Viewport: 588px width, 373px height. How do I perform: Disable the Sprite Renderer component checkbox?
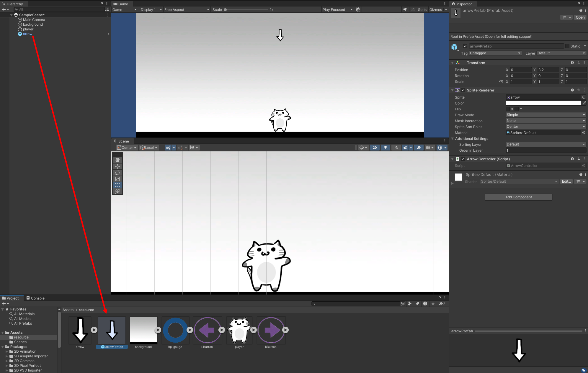tap(463, 90)
